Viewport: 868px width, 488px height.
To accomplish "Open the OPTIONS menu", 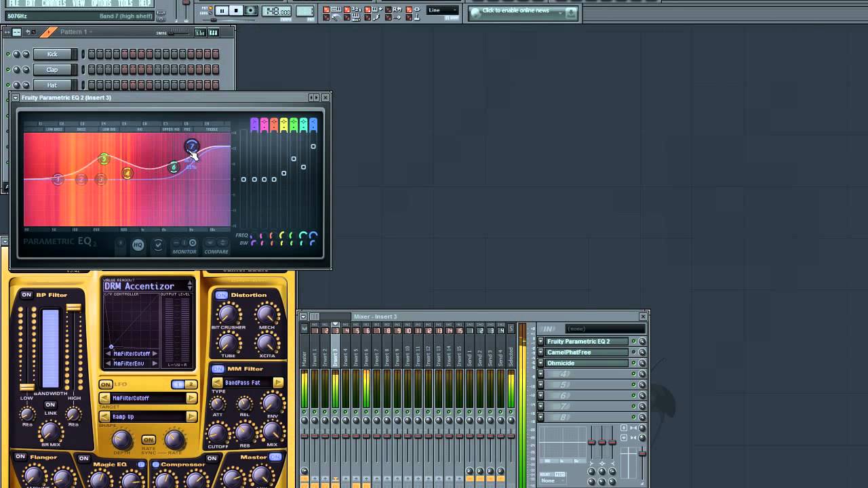I will (101, 3).
